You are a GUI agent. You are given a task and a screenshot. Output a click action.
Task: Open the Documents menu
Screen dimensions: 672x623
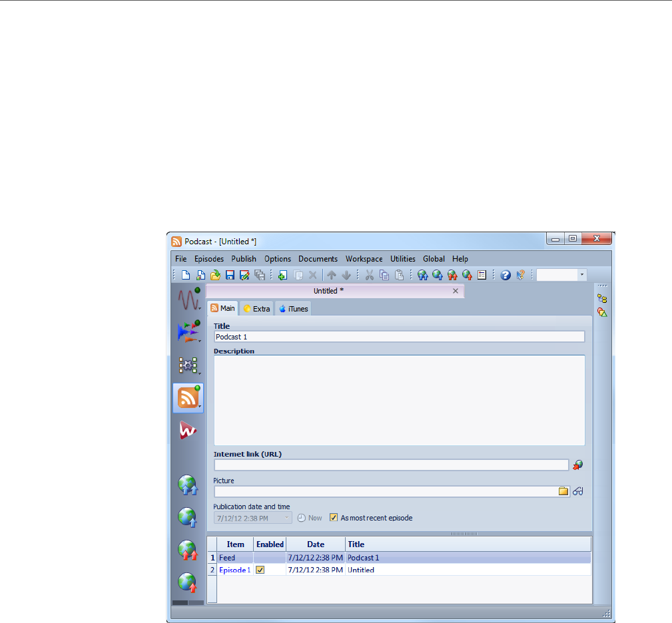tap(318, 259)
